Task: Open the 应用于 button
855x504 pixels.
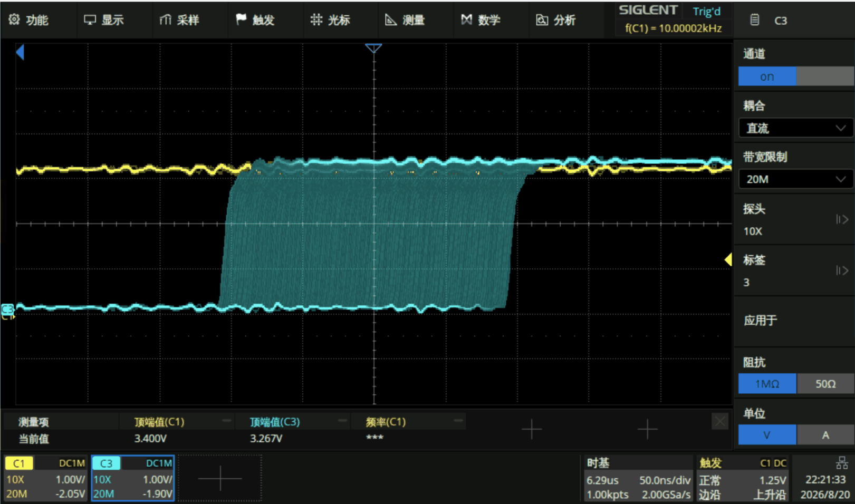Action: click(795, 321)
